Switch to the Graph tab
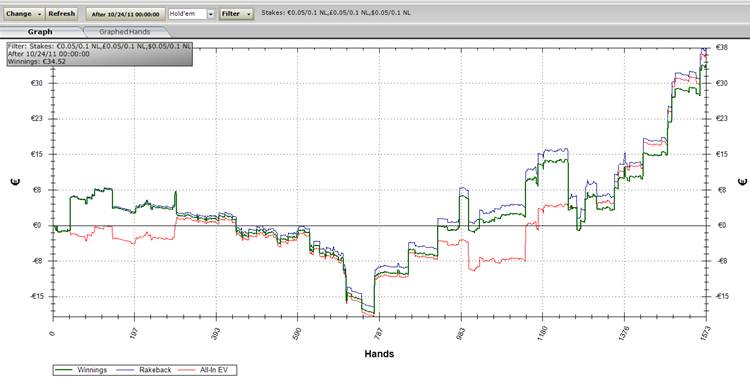The image size is (750, 378). click(40, 32)
